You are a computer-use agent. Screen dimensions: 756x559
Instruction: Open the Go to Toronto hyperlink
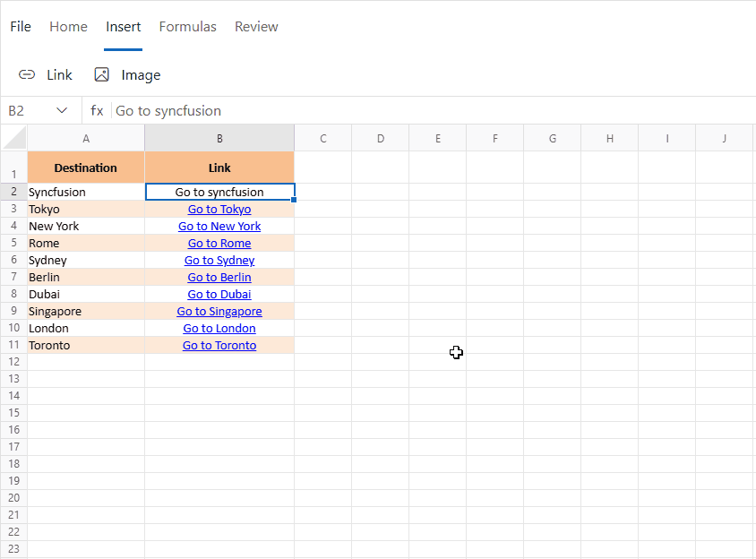(219, 346)
